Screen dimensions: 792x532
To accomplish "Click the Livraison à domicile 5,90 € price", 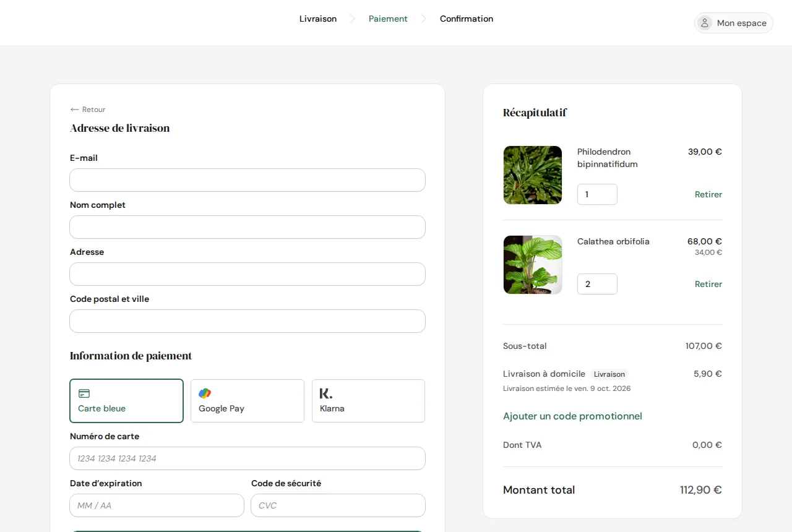I will [708, 374].
